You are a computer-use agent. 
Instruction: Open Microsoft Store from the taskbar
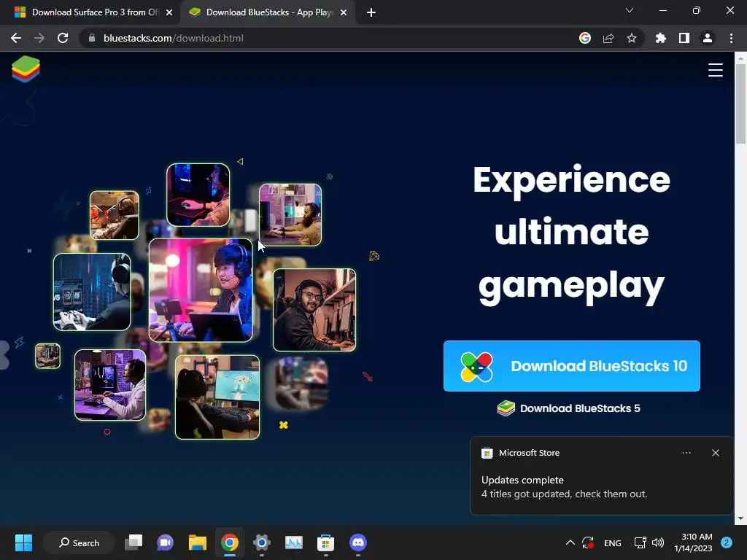[x=326, y=542]
